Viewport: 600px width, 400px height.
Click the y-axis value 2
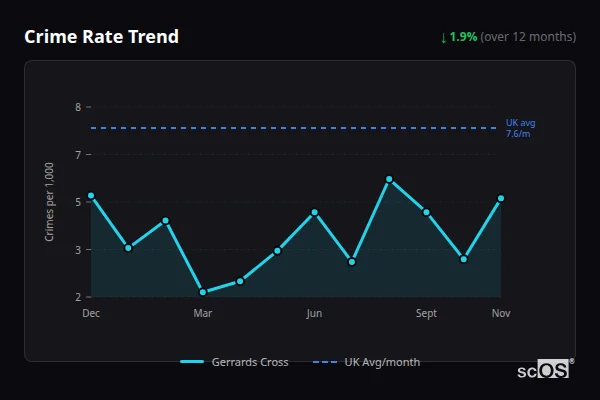(78, 297)
